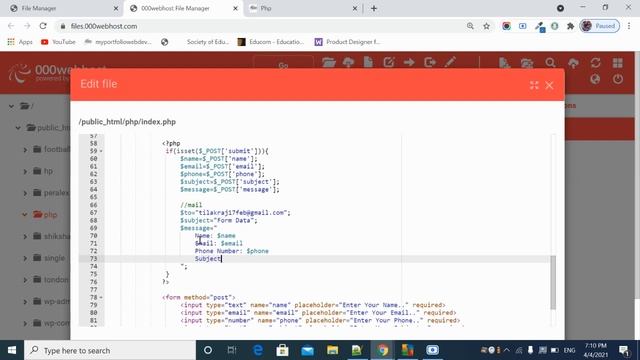Switch to grid view using the four-squares icon
Viewport: 640px width, 360px height.
(618, 63)
